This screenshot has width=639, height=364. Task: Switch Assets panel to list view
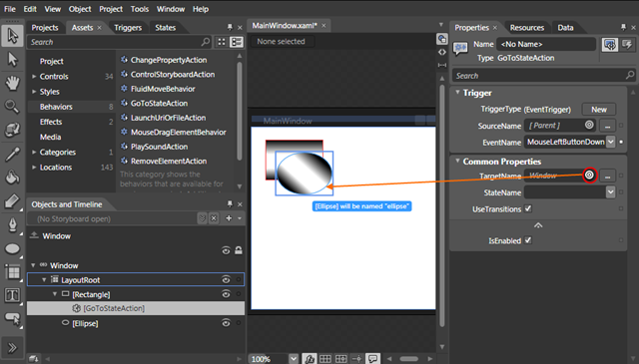click(237, 42)
